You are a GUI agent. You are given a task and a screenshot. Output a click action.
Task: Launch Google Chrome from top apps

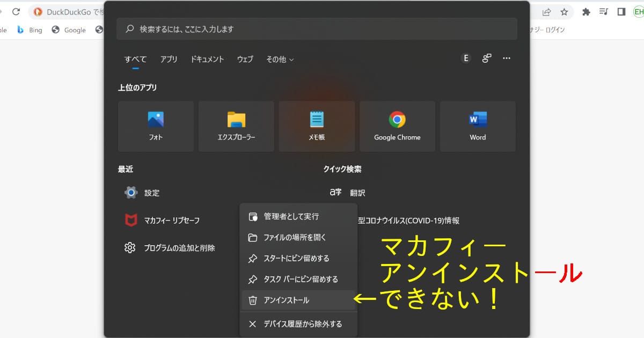pyautogui.click(x=397, y=126)
